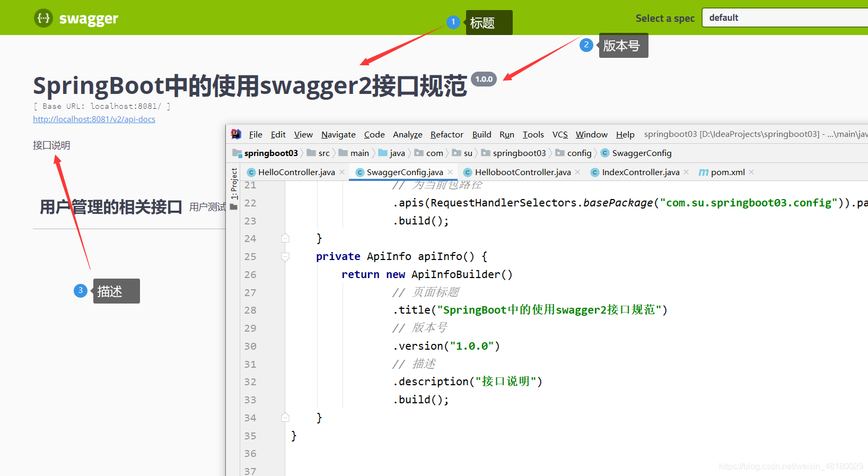Open the Window menu
Viewport: 868px width, 476px height.
pos(591,135)
